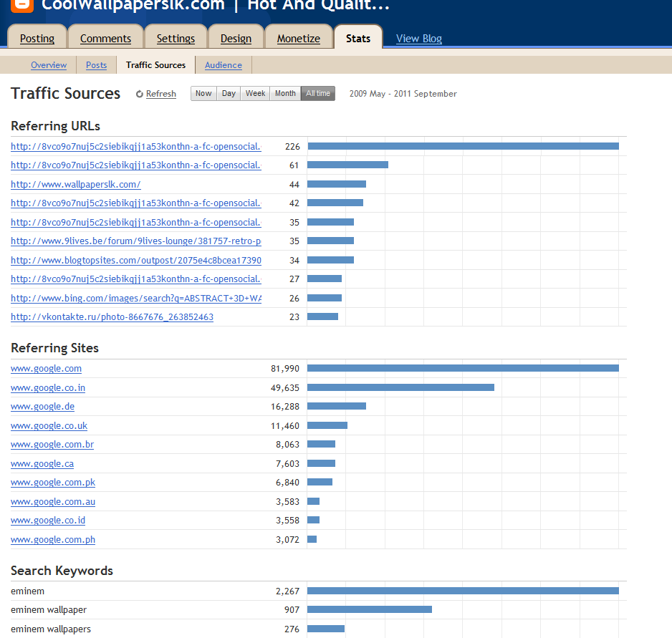This screenshot has width=672, height=638.
Task: Click referring site www.google.com.au
Action: click(x=53, y=502)
